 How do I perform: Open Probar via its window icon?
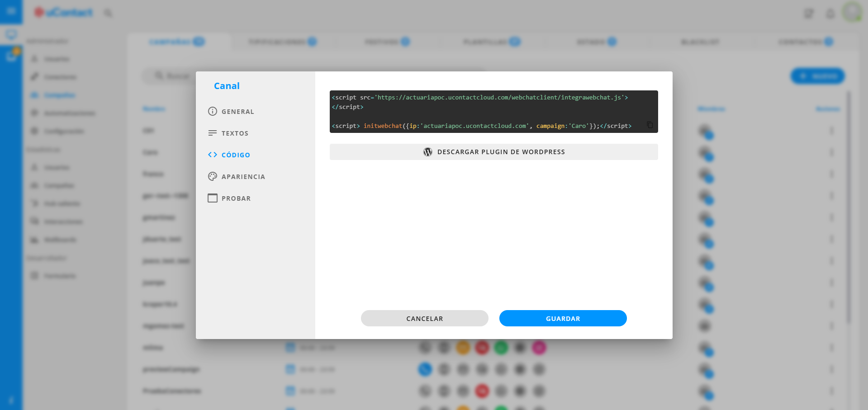[213, 198]
